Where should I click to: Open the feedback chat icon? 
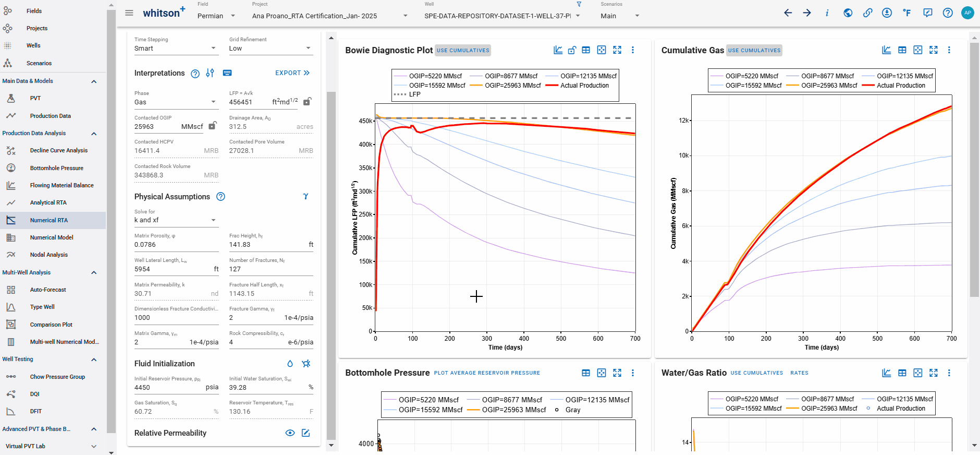pyautogui.click(x=928, y=13)
